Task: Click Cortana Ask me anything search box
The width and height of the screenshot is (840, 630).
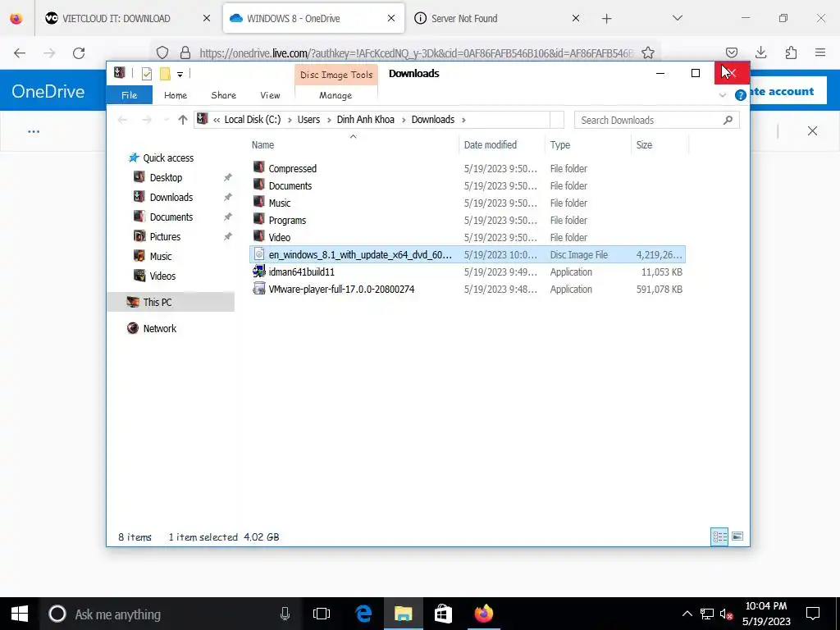Action: click(x=169, y=614)
